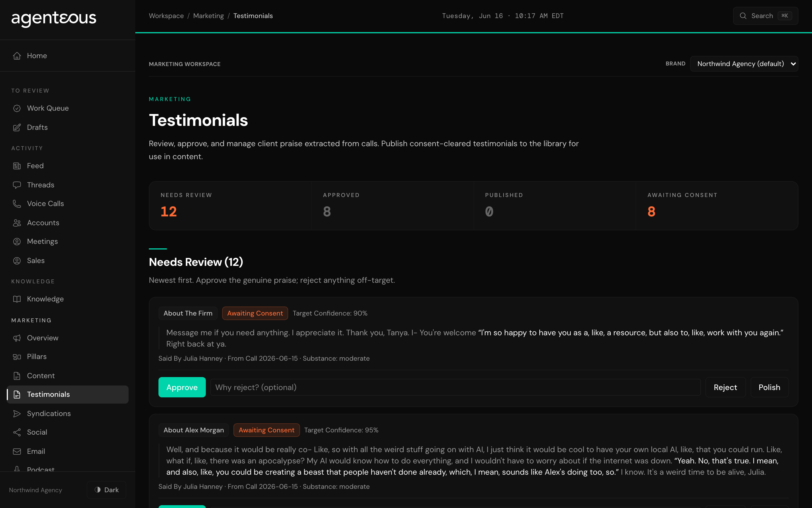Navigate to Accounts section

coord(67,223)
